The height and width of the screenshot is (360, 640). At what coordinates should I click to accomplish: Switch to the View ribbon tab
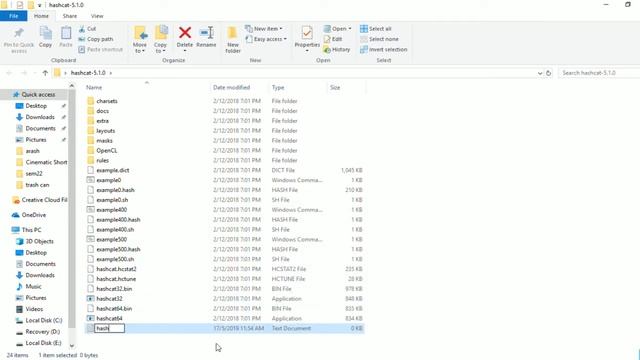[x=97, y=16]
